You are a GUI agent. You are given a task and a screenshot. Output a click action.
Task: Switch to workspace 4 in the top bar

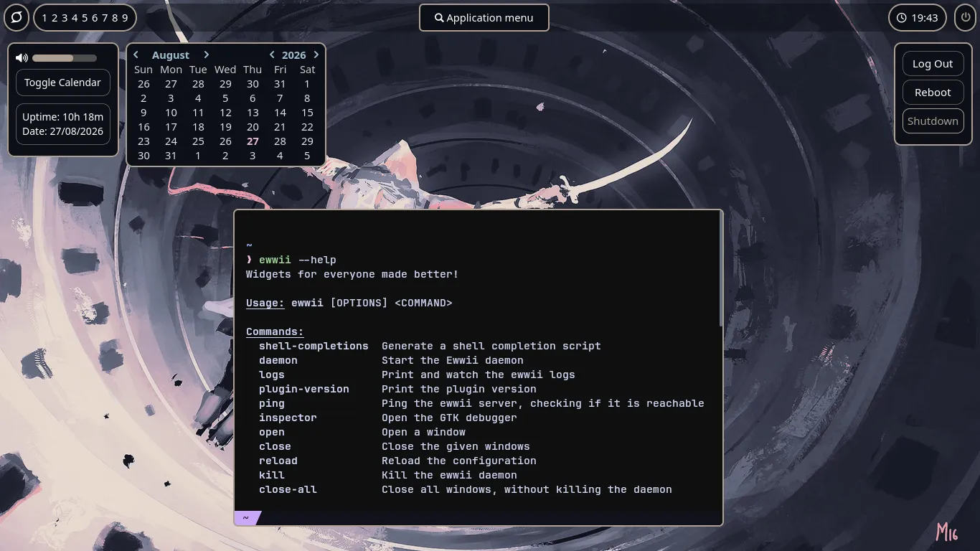click(x=75, y=18)
